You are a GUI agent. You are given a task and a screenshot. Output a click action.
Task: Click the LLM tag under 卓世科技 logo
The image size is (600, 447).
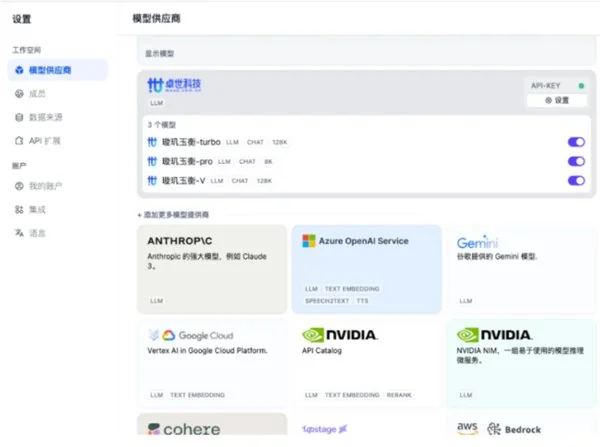pos(157,103)
